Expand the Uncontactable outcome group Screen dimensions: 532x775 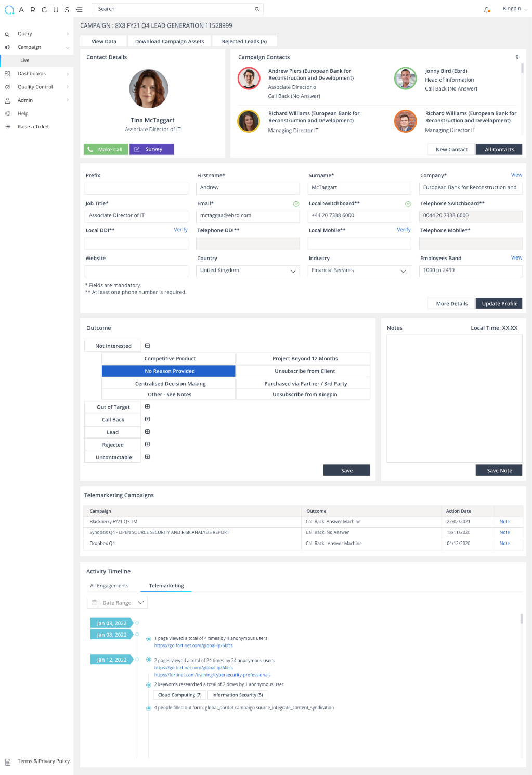[147, 457]
